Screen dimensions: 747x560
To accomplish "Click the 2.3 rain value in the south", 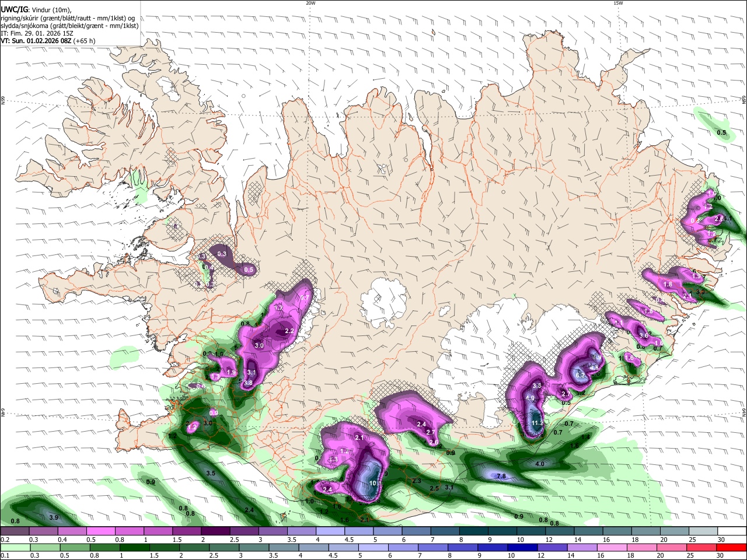I will tap(417, 481).
